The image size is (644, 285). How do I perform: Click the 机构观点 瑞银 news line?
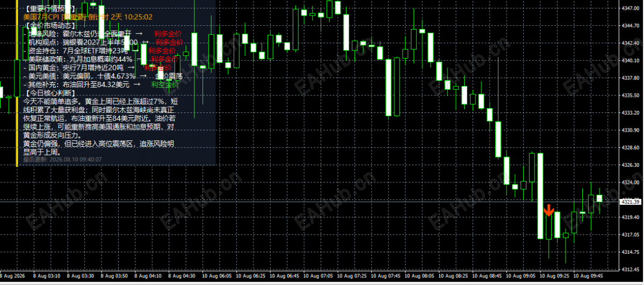104,42
